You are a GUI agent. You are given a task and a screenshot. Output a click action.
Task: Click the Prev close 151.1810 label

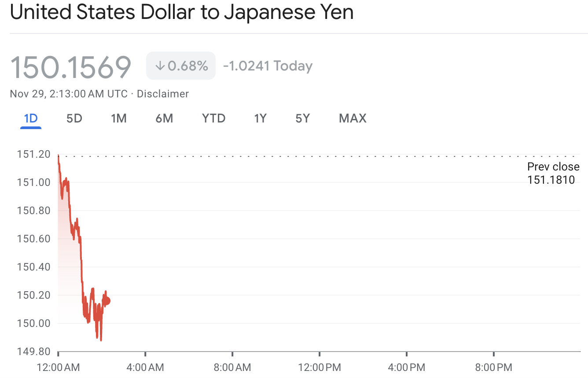[553, 173]
